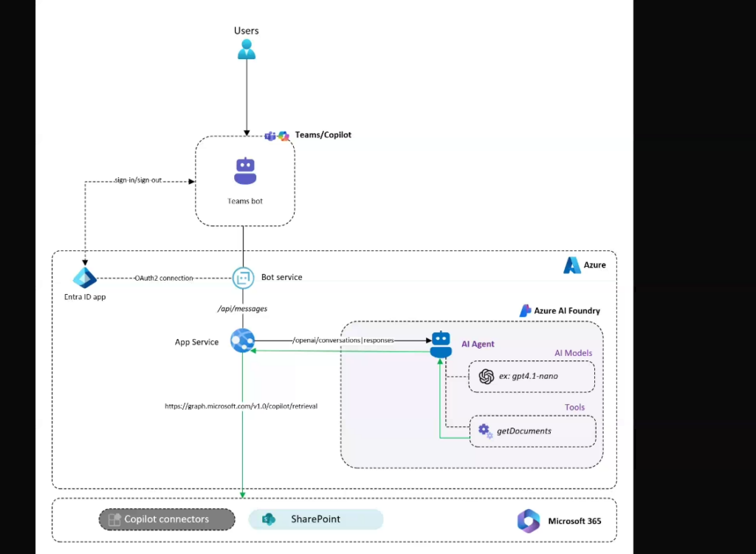This screenshot has width=756, height=554.
Task: Click the Azure AI Foundry logo
Action: (x=525, y=311)
